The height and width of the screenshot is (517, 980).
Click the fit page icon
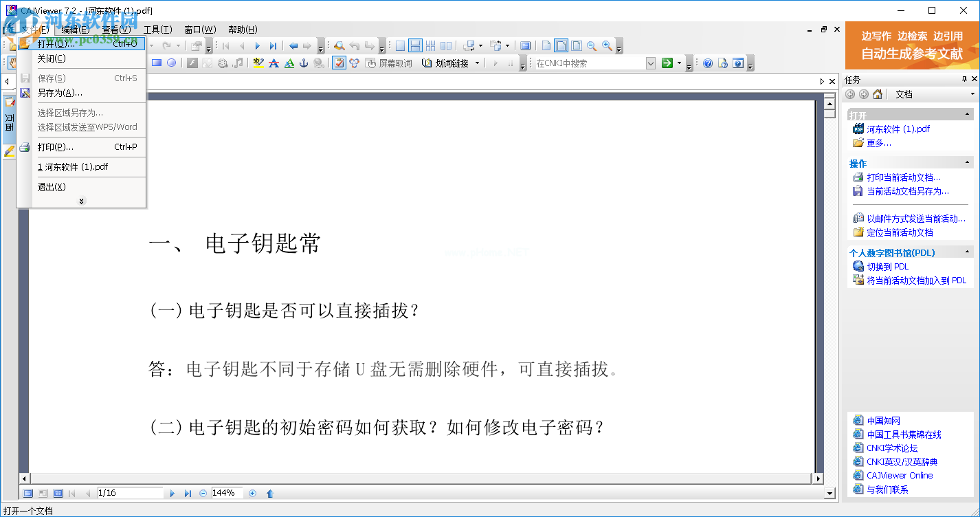point(576,46)
